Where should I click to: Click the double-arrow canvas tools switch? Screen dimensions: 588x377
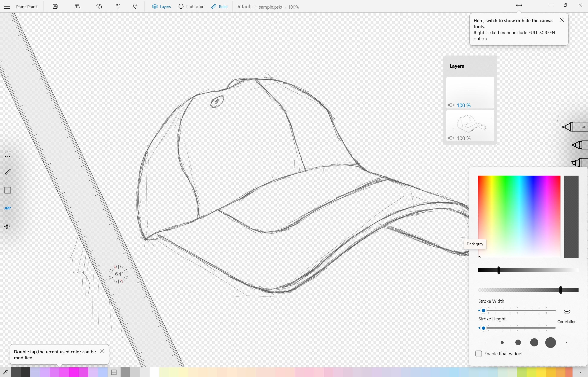pyautogui.click(x=519, y=5)
